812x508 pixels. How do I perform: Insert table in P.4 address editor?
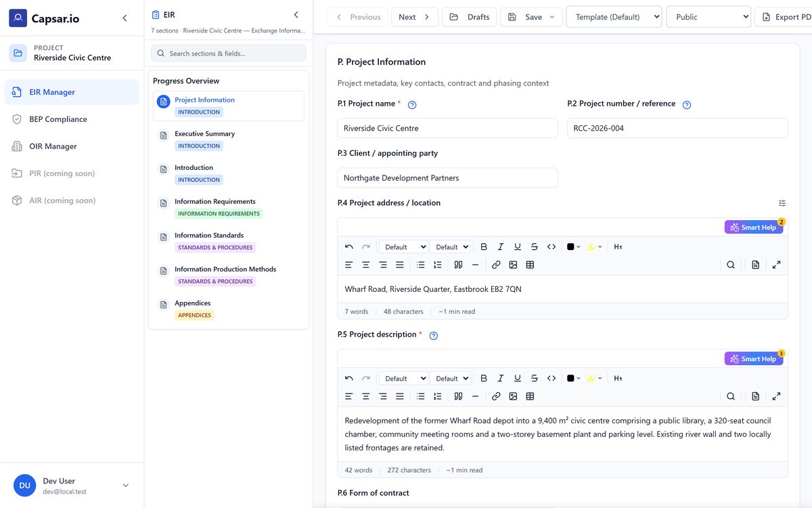pos(530,265)
